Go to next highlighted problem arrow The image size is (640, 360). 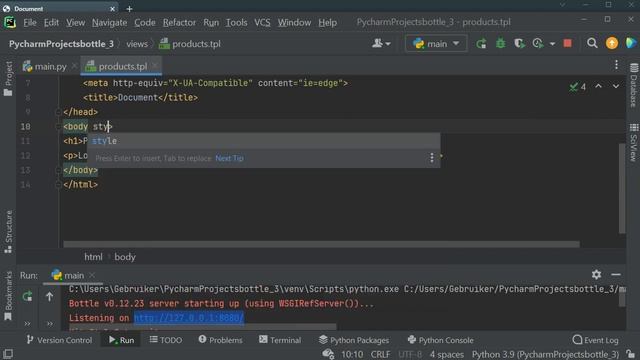(x=616, y=86)
